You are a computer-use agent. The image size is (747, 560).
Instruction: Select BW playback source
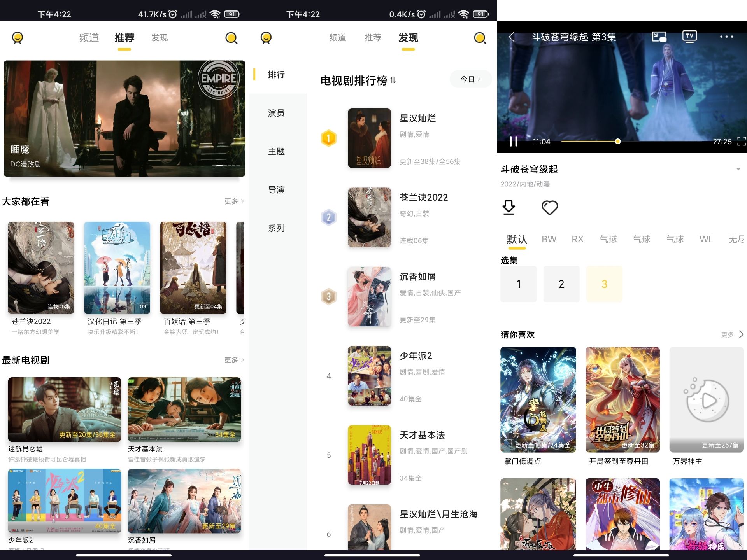pyautogui.click(x=549, y=239)
